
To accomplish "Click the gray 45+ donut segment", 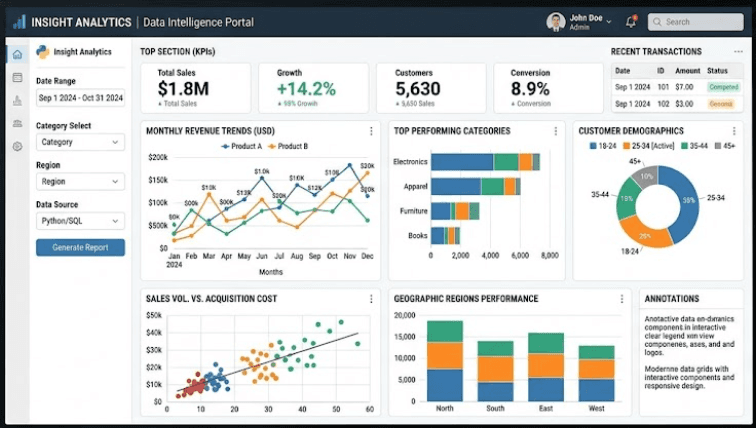I will [645, 175].
